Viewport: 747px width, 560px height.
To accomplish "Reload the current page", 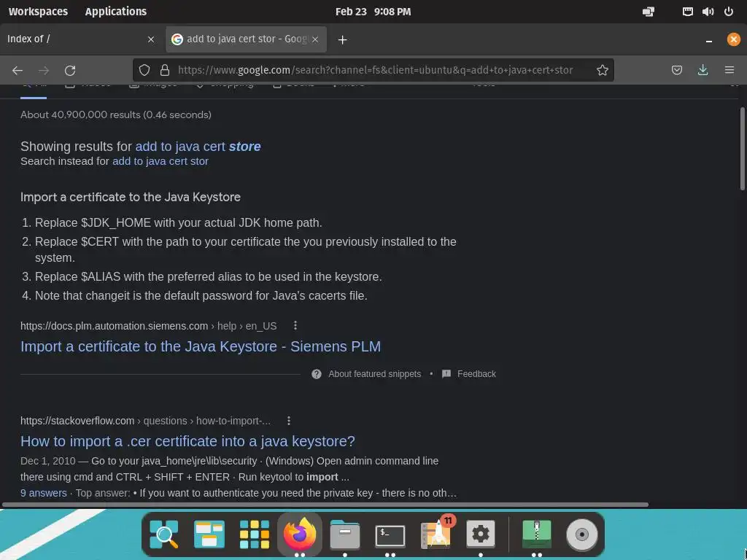I will [x=70, y=71].
